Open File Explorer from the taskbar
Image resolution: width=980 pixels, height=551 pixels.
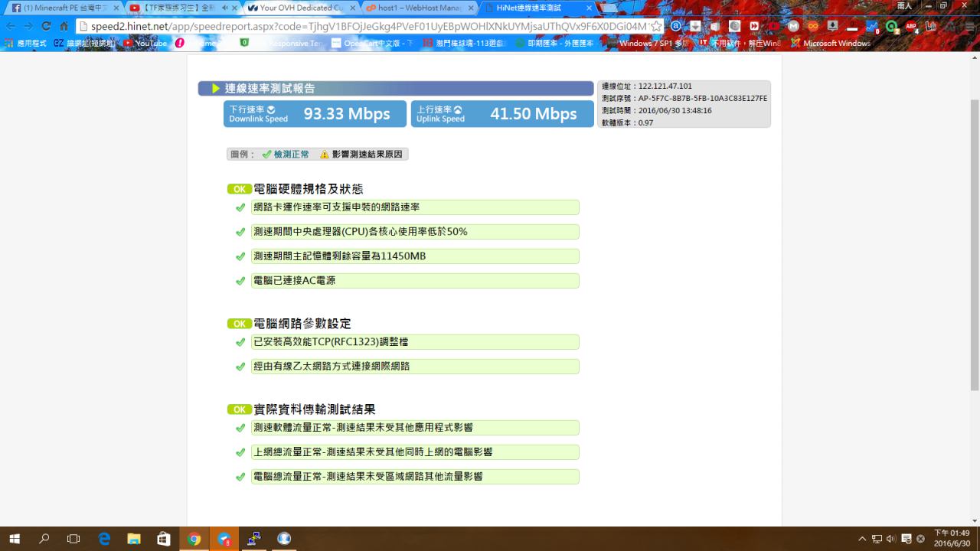point(134,539)
